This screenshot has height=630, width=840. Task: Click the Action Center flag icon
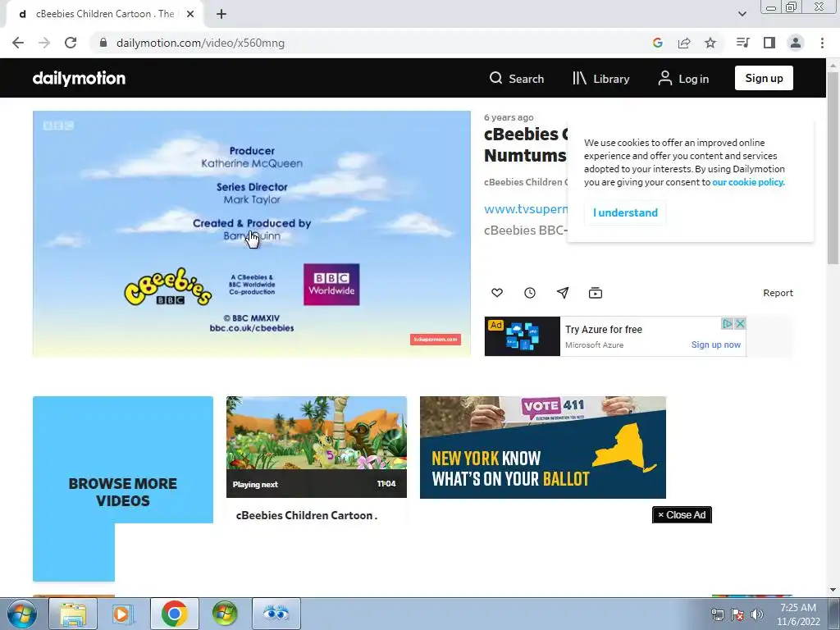737,614
